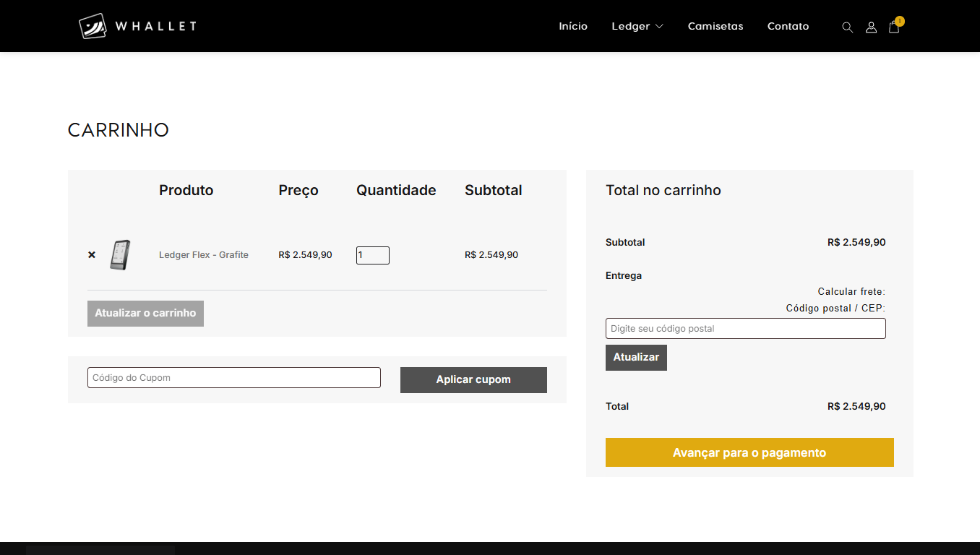Viewport: 980px width, 555px height.
Task: Select the Camisetas menu item
Action: pos(715,26)
